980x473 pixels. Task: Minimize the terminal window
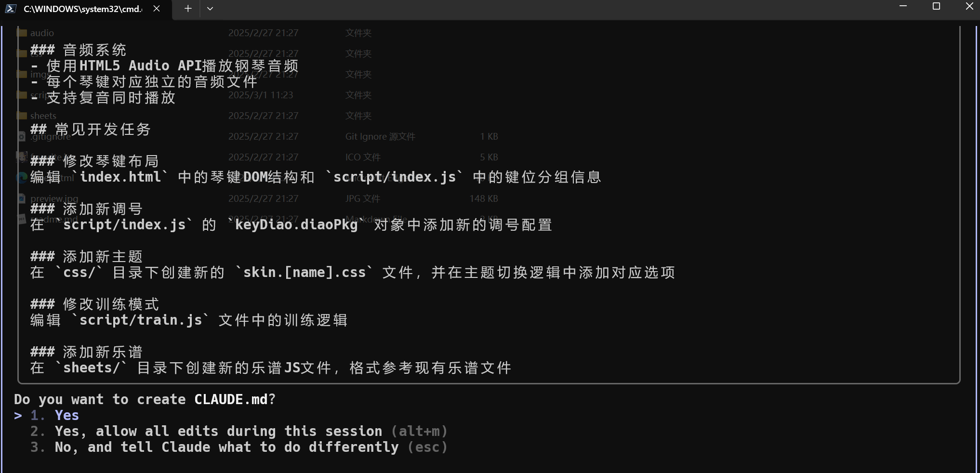coord(903,6)
